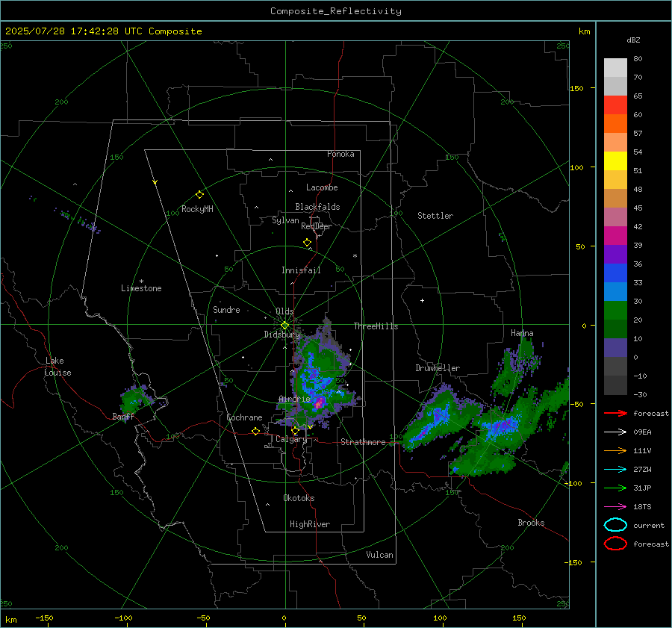Click the red 65 dBZ swatch

tap(615, 105)
